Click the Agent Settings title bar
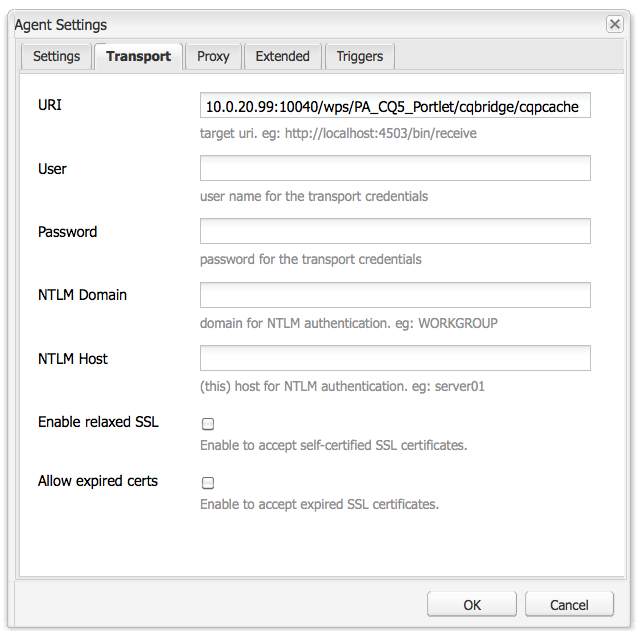The height and width of the screenshot is (638, 641). 307,25
